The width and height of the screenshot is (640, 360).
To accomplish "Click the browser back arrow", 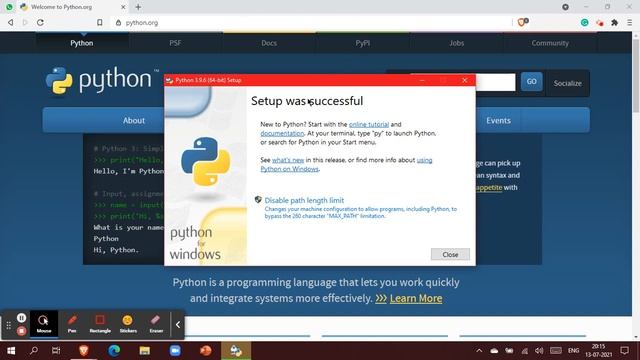I will pos(11,22).
